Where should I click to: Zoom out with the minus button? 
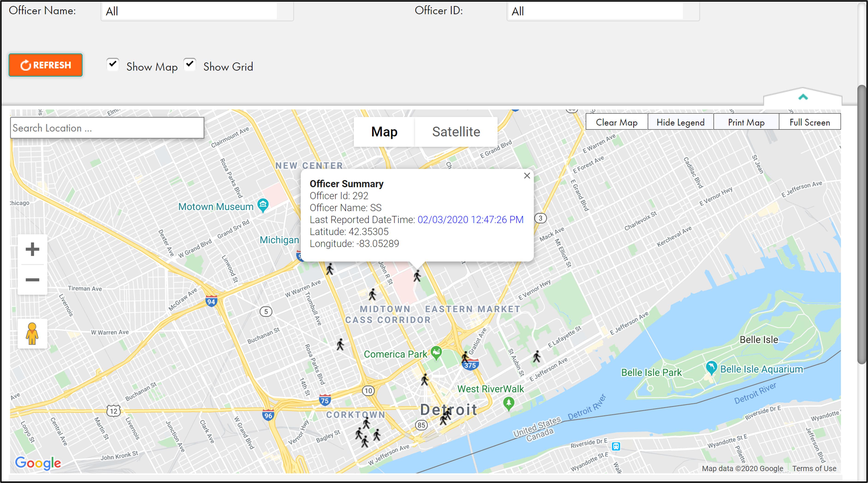pyautogui.click(x=32, y=280)
